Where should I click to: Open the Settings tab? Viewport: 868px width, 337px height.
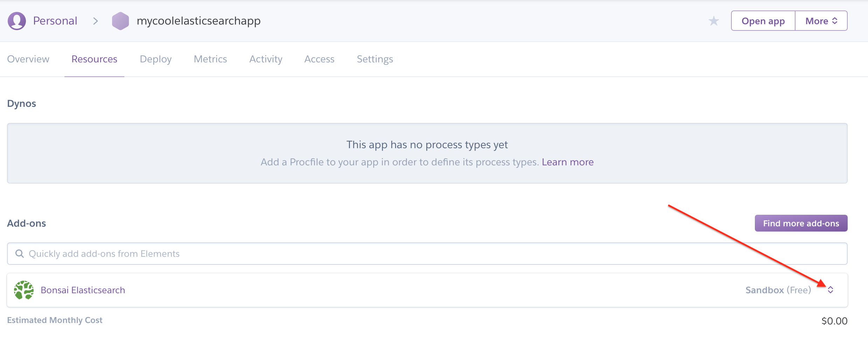(374, 59)
